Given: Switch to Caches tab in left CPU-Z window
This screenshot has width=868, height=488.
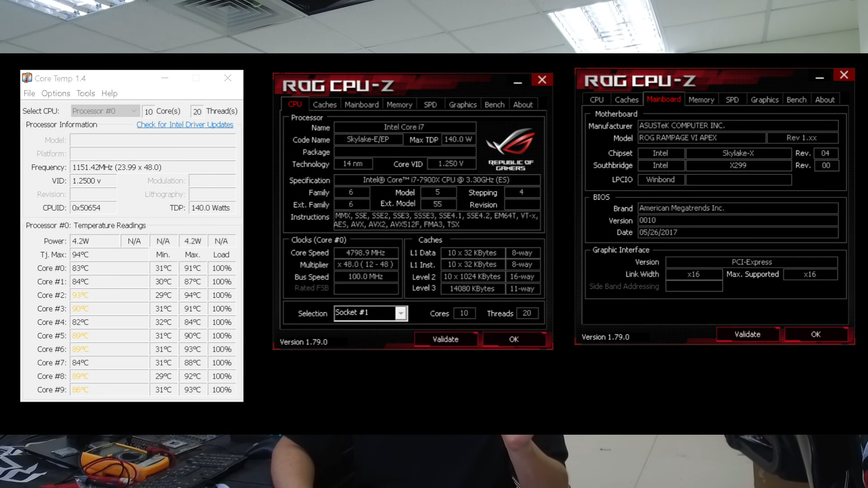Looking at the screenshot, I should tap(325, 105).
